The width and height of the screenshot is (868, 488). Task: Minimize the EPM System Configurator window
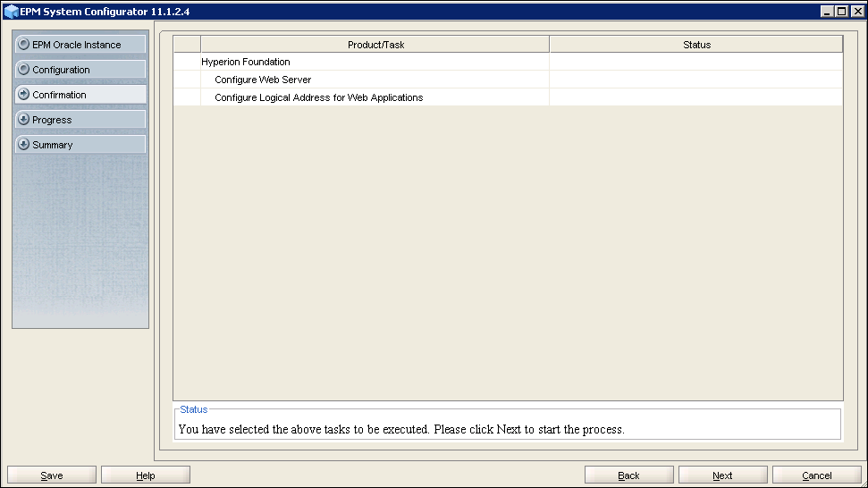pyautogui.click(x=827, y=11)
